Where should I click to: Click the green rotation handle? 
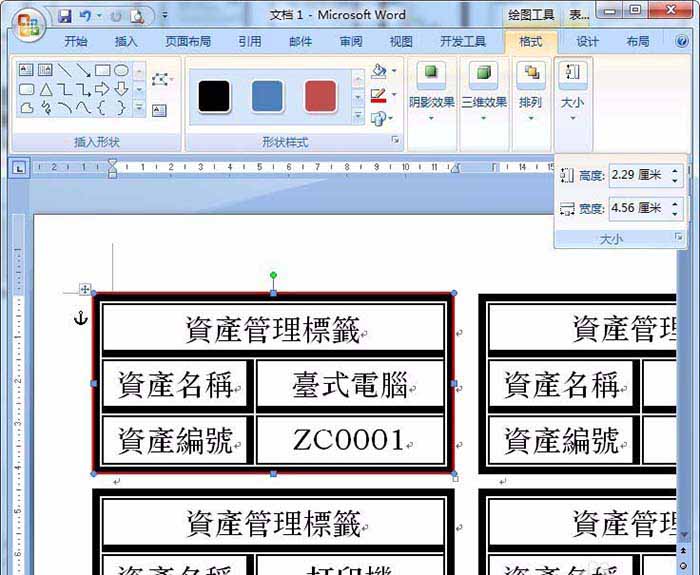[x=273, y=275]
